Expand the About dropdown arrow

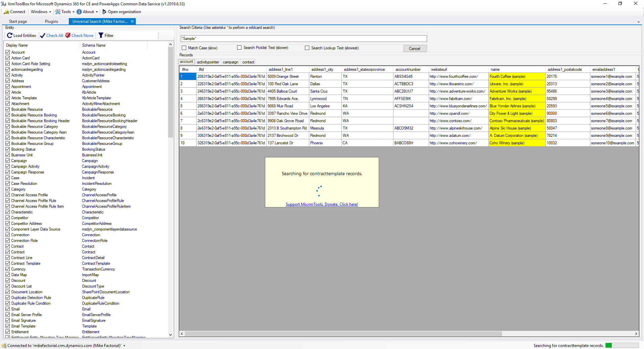(x=97, y=12)
